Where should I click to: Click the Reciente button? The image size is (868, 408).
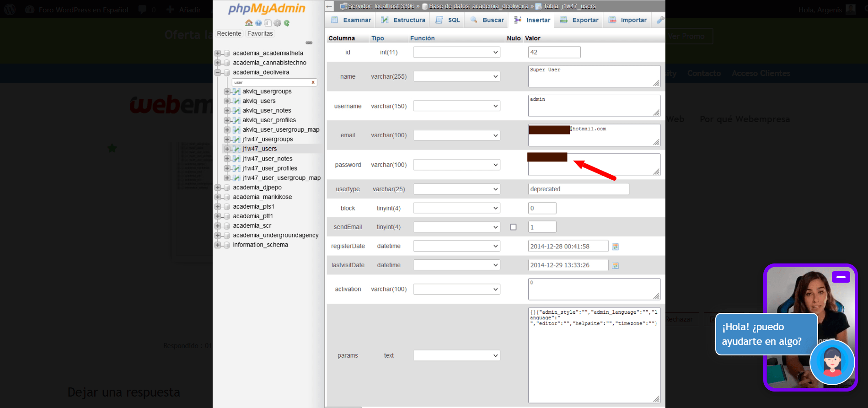(229, 33)
